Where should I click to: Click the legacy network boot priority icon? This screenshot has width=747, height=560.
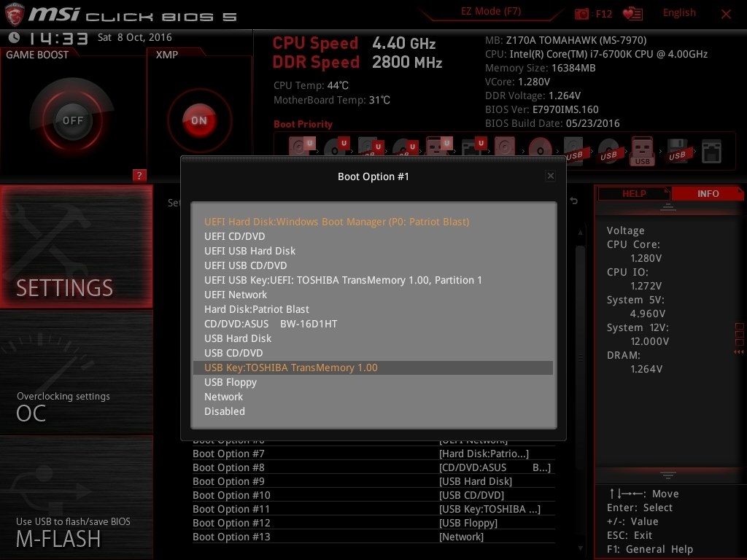click(711, 151)
